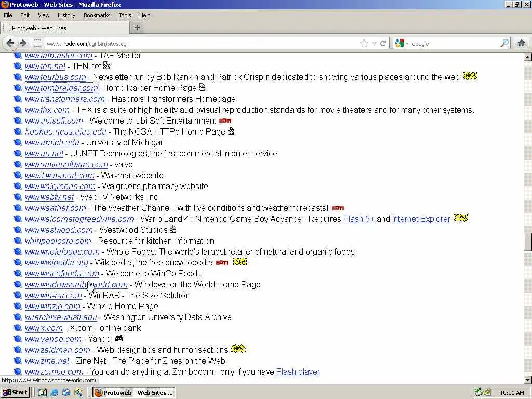Go forward with the Forward arrow button

[x=23, y=43]
